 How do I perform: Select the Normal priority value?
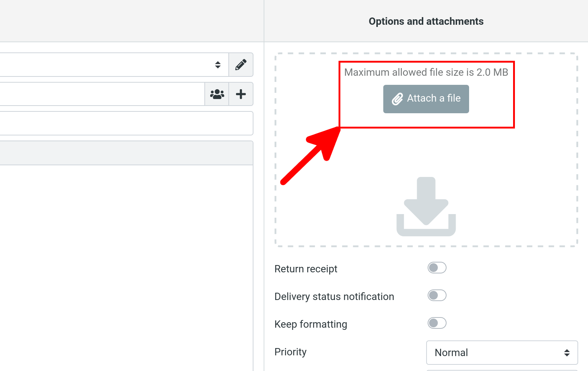451,352
